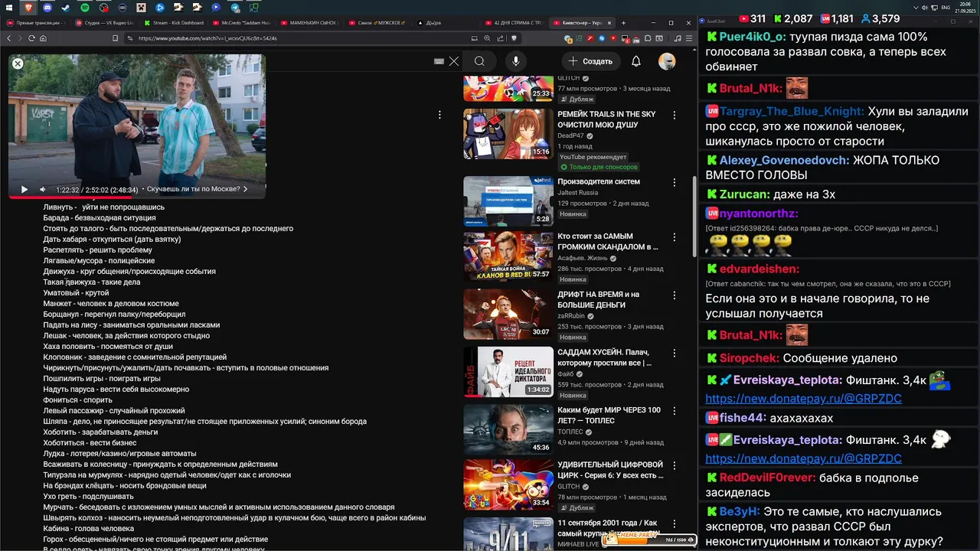Click username "Alexey_Govenoedovch" in chat
This screenshot has height=551, width=980.
point(784,161)
